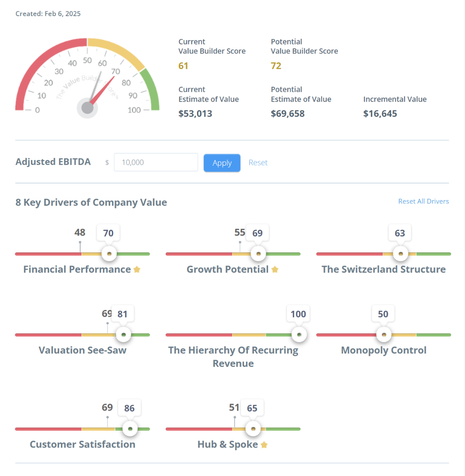Click the Hub & Spoke slider handle
The height and width of the screenshot is (476, 465).
click(253, 428)
